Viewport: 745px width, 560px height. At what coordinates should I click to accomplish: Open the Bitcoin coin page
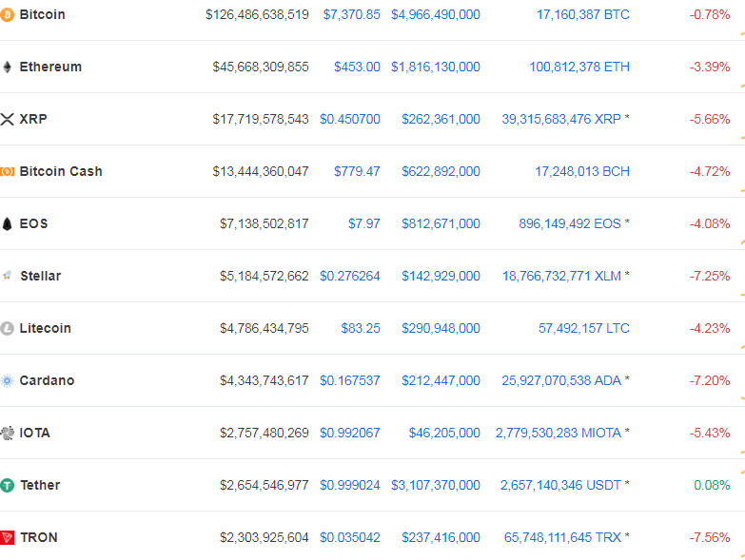pyautogui.click(x=42, y=14)
